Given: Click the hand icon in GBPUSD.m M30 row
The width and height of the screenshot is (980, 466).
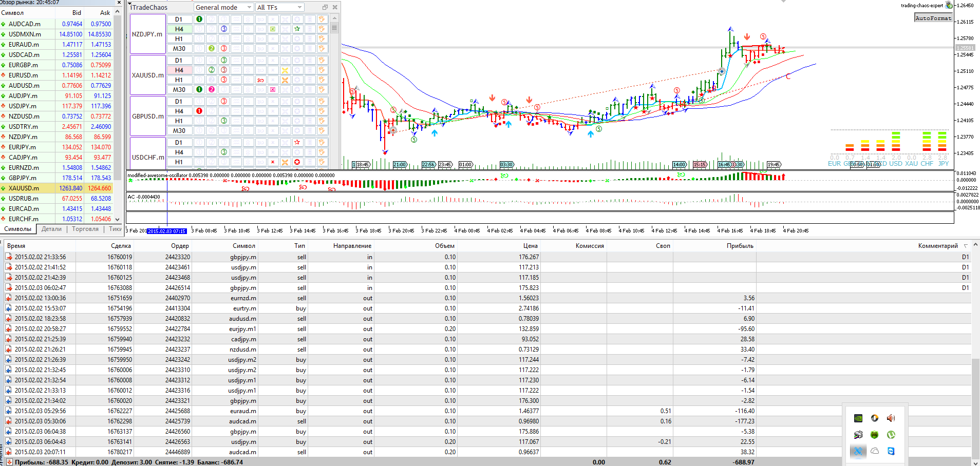Looking at the screenshot, I should click(x=322, y=130).
